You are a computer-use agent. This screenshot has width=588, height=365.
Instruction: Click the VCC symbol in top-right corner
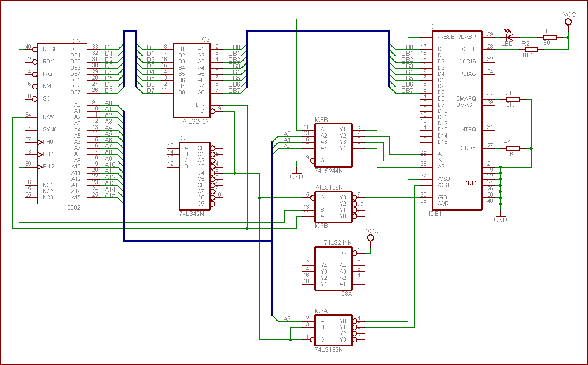coord(569,22)
